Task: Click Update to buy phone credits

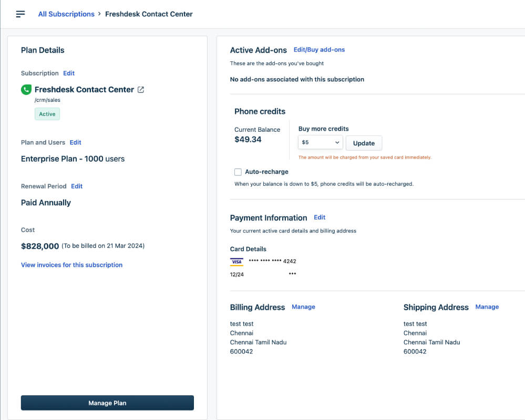Action: 364,143
